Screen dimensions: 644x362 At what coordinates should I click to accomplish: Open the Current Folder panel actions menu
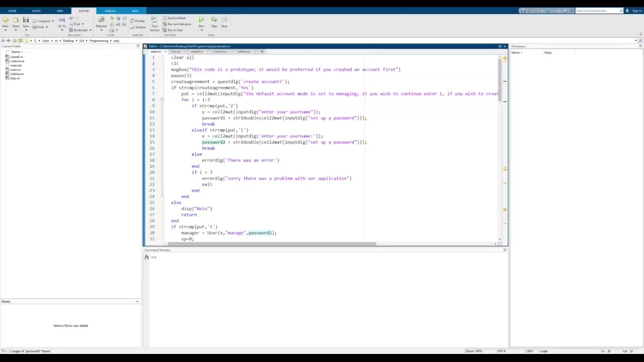pyautogui.click(x=137, y=46)
